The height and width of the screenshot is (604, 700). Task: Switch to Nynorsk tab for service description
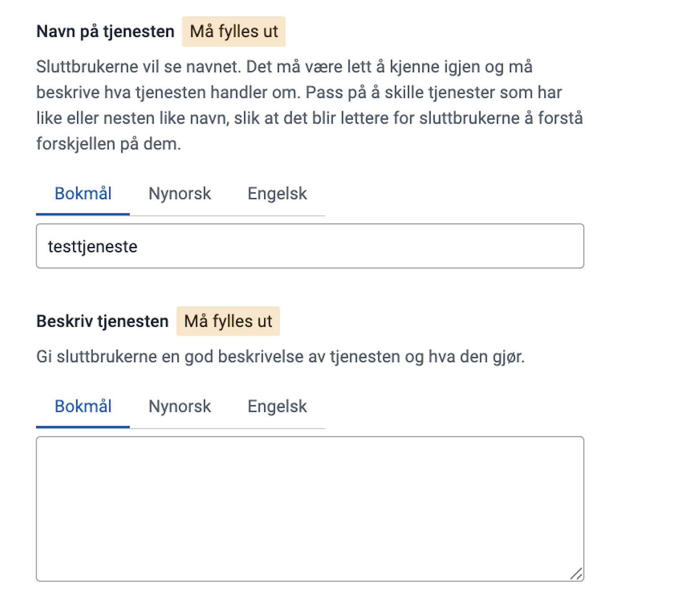point(180,406)
